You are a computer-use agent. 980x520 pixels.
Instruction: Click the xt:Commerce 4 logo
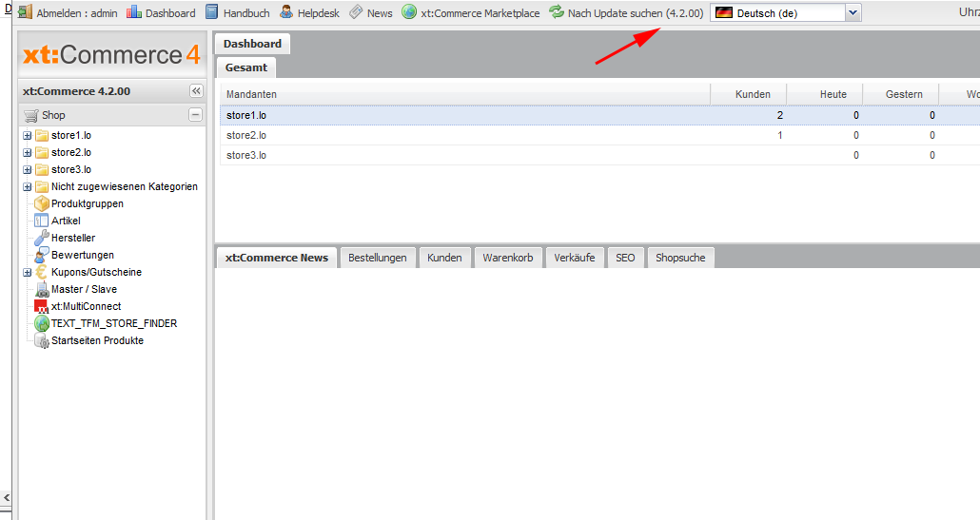click(112, 55)
